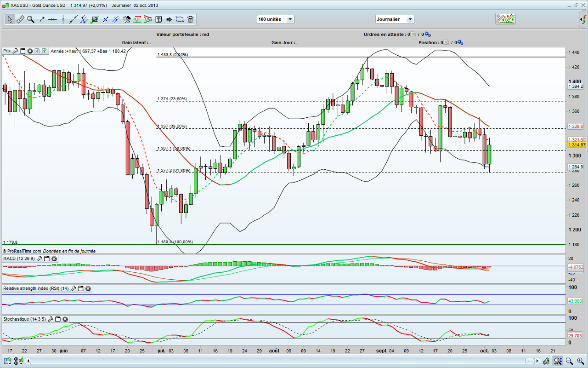Open the 100 unités dropdown
The image size is (588, 368).
tap(290, 19)
